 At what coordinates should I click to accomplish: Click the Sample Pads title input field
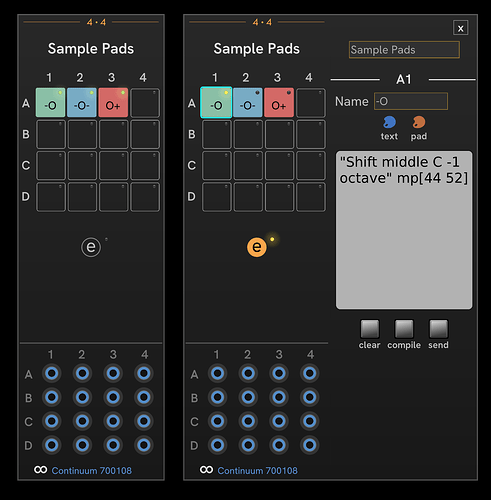[404, 50]
